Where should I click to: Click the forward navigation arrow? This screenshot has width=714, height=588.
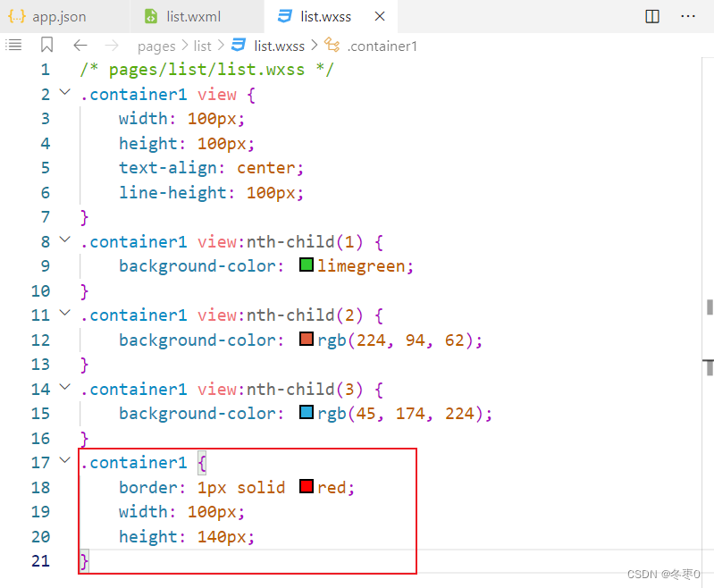tap(112, 46)
